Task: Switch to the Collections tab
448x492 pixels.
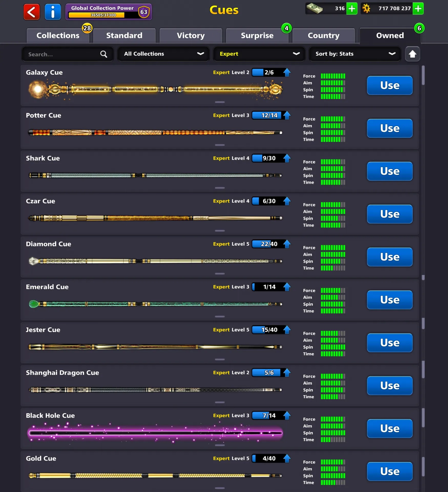Action: point(58,35)
